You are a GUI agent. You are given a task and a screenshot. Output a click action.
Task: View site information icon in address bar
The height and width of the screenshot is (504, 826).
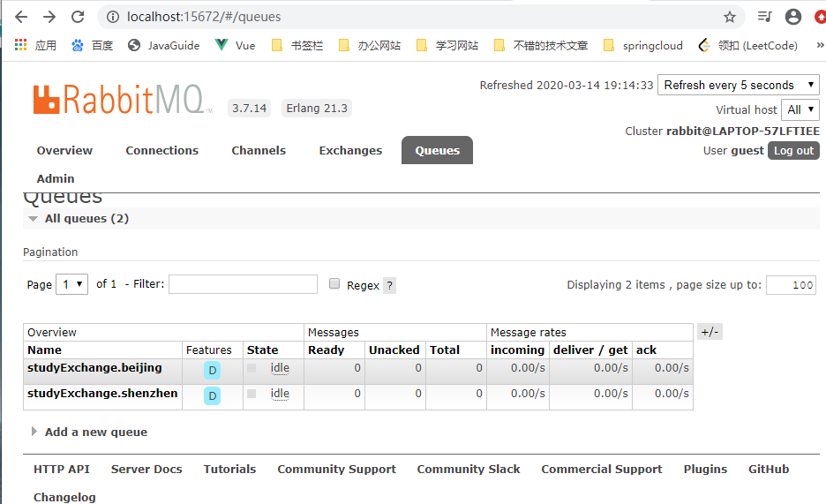coord(113,17)
